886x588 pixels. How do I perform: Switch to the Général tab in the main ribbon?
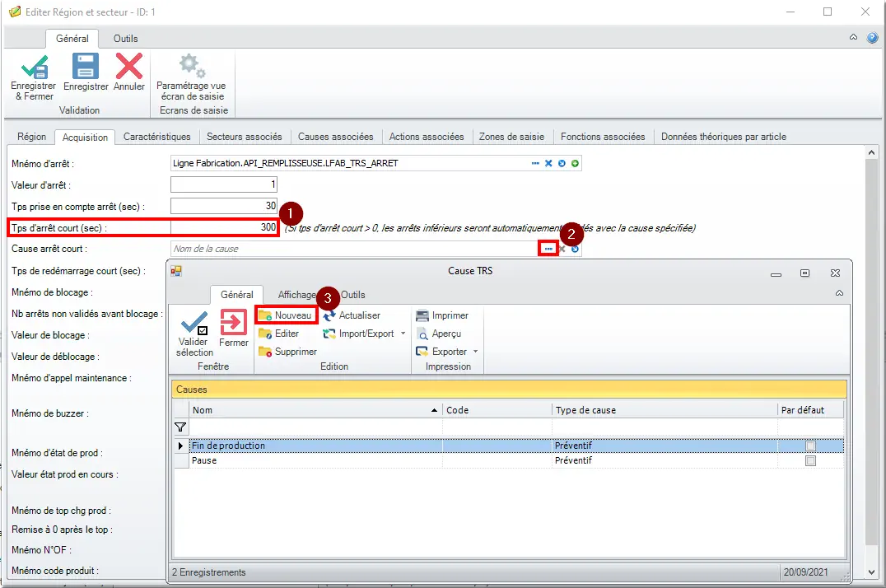(72, 39)
